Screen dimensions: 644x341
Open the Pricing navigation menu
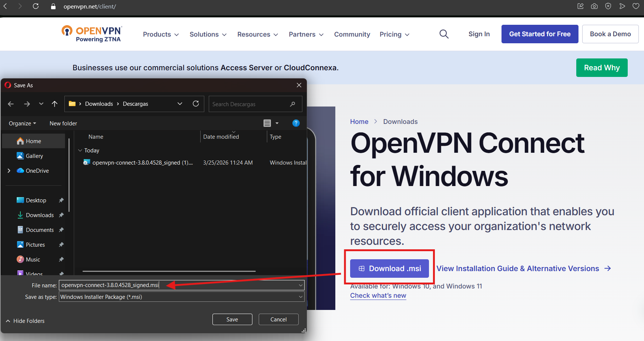(394, 34)
